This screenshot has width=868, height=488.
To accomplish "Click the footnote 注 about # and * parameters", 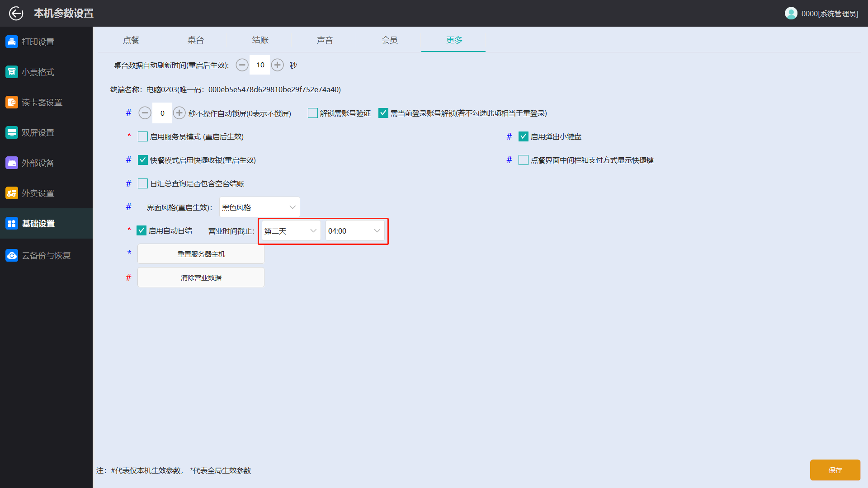I will click(x=174, y=470).
